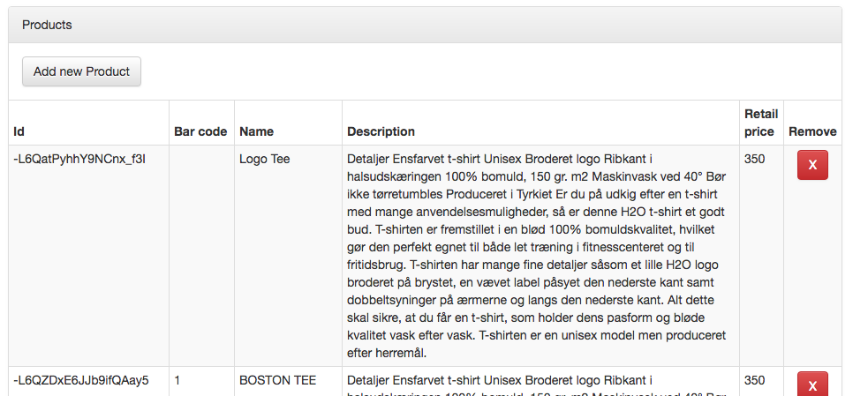Image resolution: width=868 pixels, height=396 pixels.
Task: Click the Retail price column header
Action: [x=761, y=123]
